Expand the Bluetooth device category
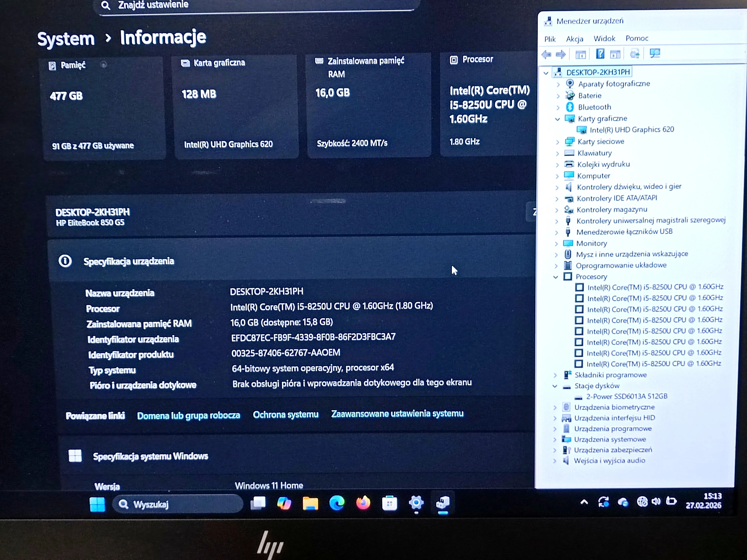 pos(558,107)
